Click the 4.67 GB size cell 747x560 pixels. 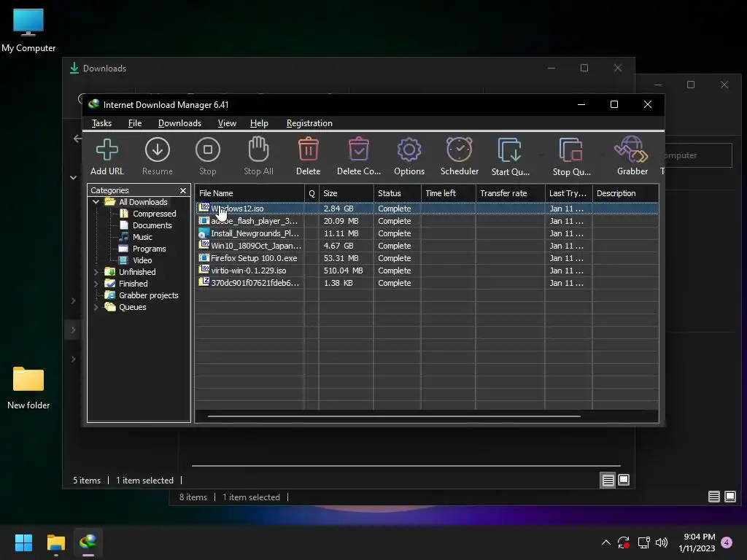pyautogui.click(x=338, y=246)
